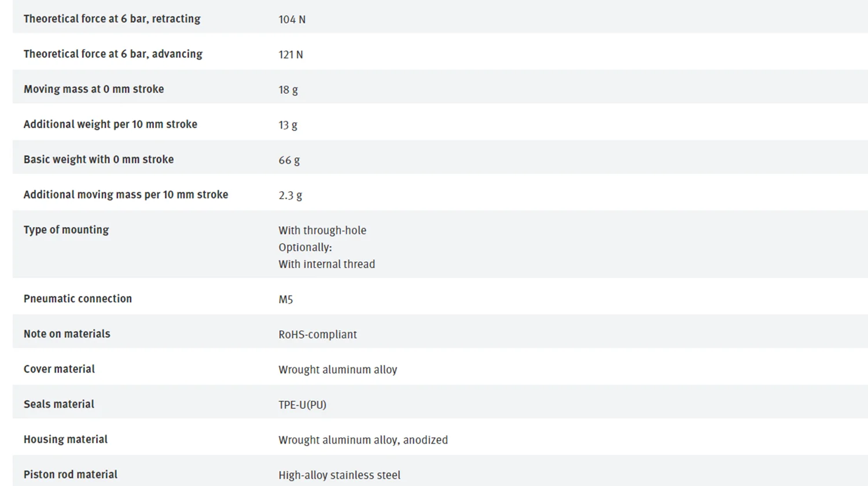Select the 13 g value

click(288, 125)
